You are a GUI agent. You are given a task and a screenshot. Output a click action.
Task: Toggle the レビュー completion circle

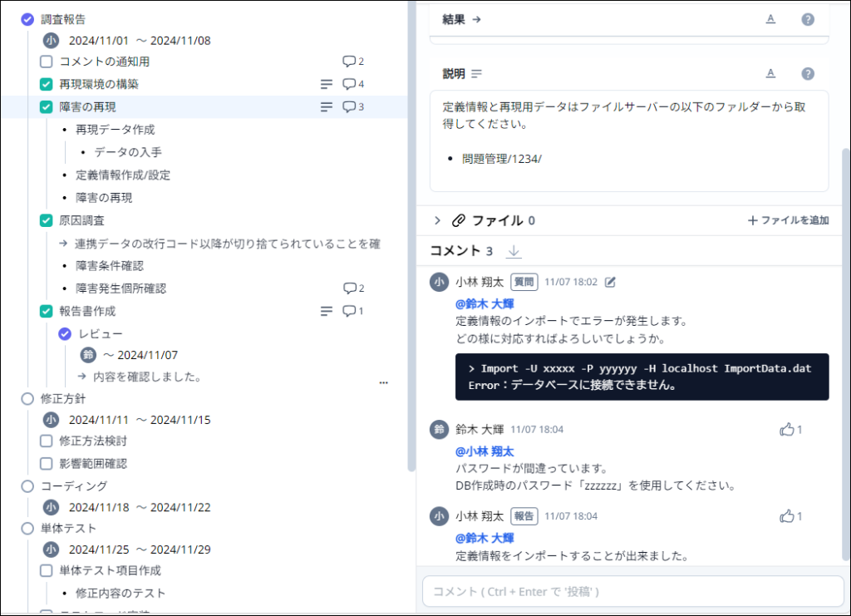pyautogui.click(x=65, y=334)
